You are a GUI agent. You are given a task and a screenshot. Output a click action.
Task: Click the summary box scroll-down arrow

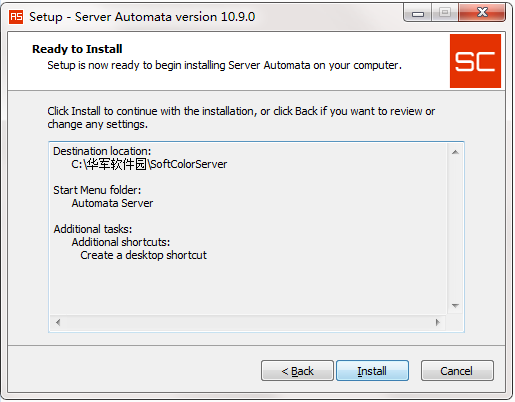(455, 306)
